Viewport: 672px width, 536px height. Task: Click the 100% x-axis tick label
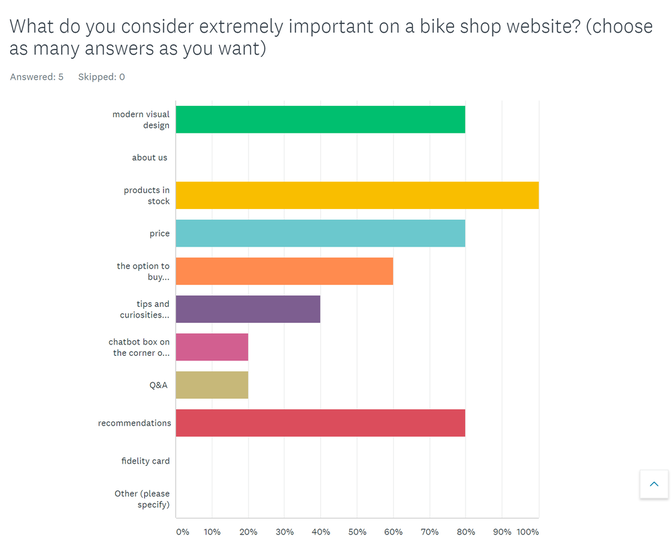pyautogui.click(x=527, y=531)
